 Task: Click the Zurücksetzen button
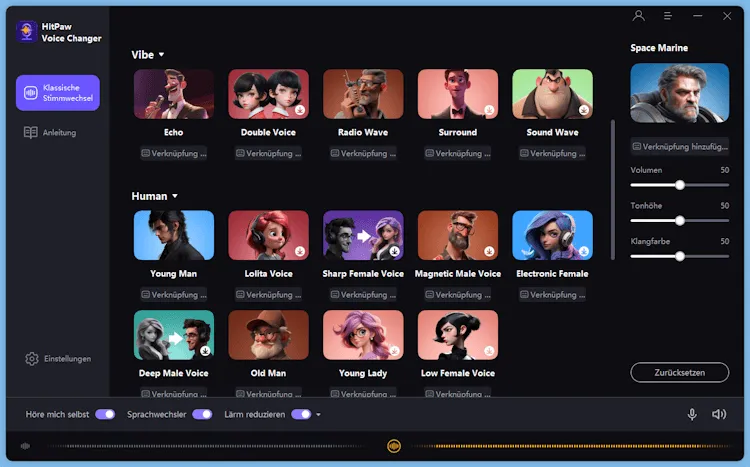(679, 372)
